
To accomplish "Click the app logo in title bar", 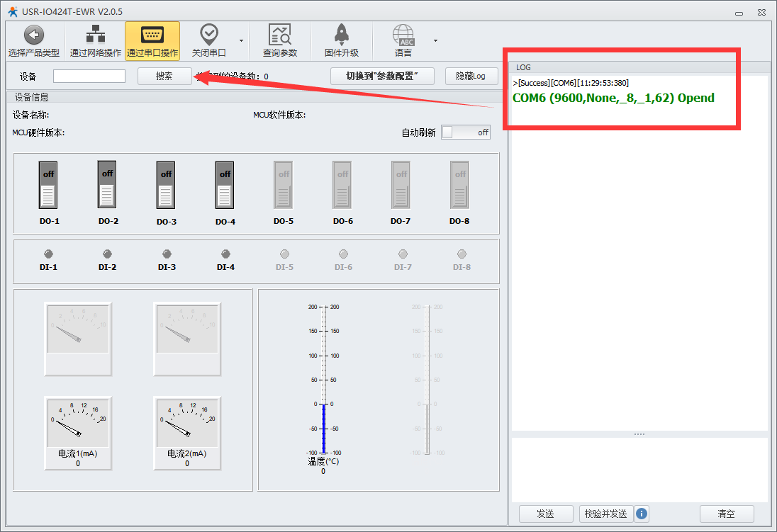I will point(13,11).
